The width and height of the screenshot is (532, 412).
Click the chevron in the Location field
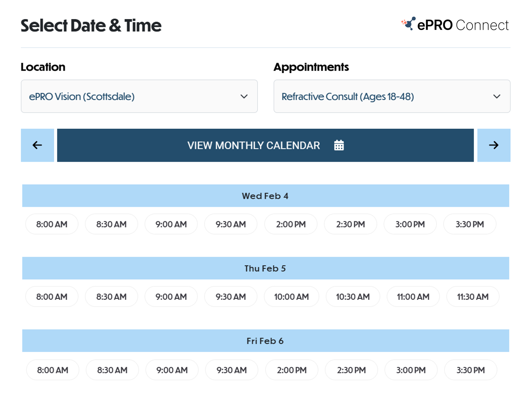(x=244, y=96)
